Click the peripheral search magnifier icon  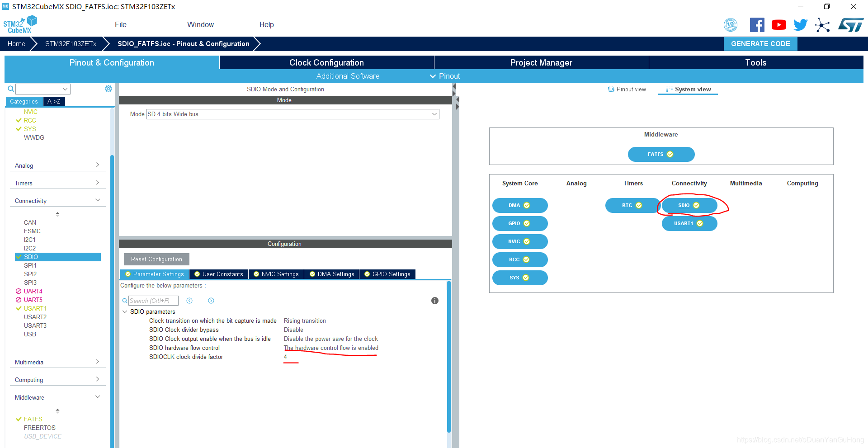click(11, 89)
